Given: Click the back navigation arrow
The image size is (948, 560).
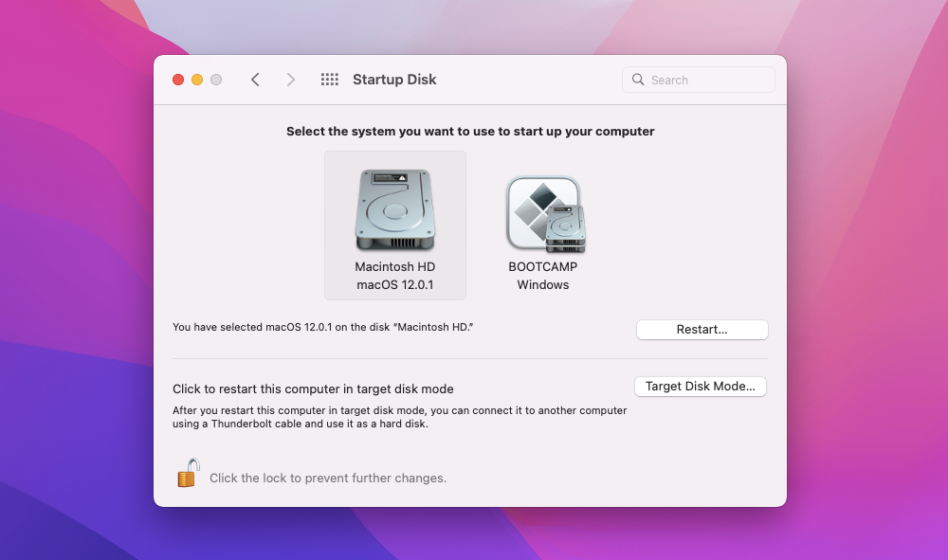Looking at the screenshot, I should (x=255, y=80).
